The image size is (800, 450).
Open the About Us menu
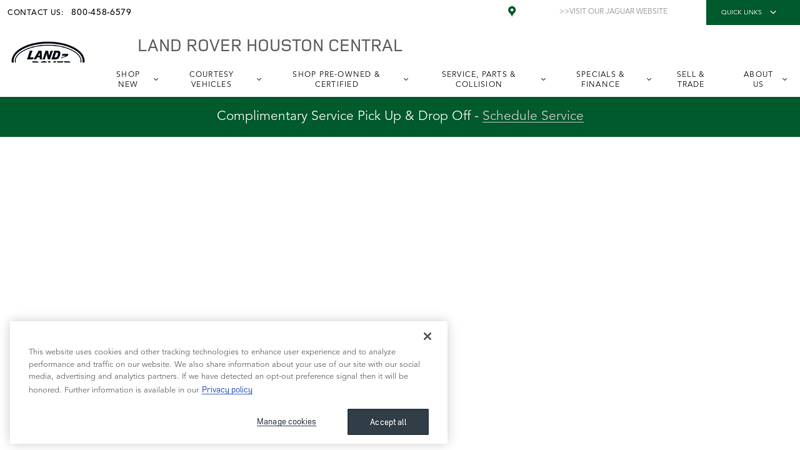coord(758,79)
